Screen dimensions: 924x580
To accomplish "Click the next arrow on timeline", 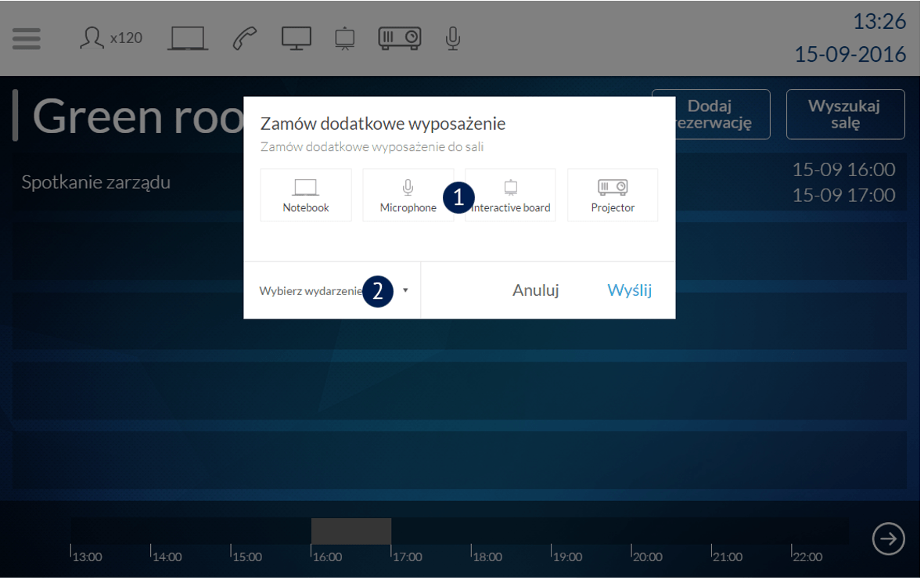I will pyautogui.click(x=889, y=539).
